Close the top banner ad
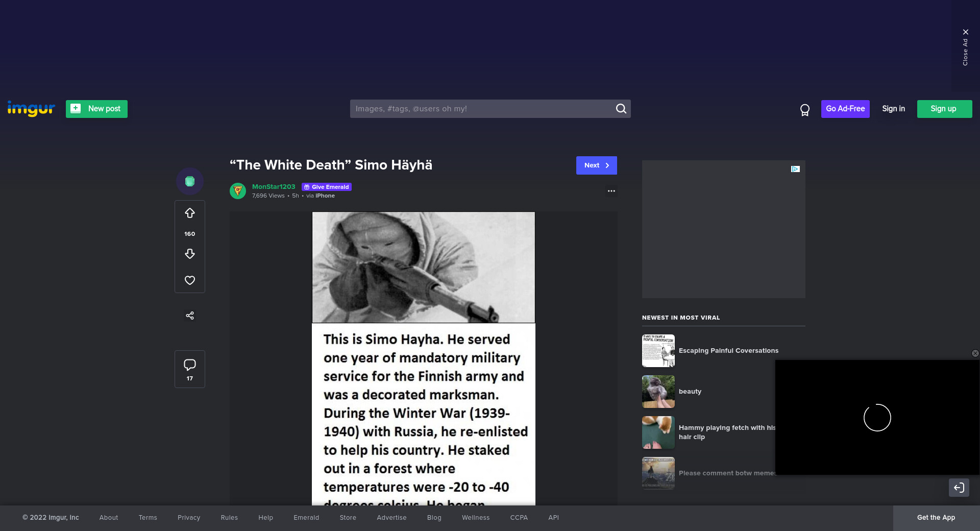 click(x=965, y=32)
